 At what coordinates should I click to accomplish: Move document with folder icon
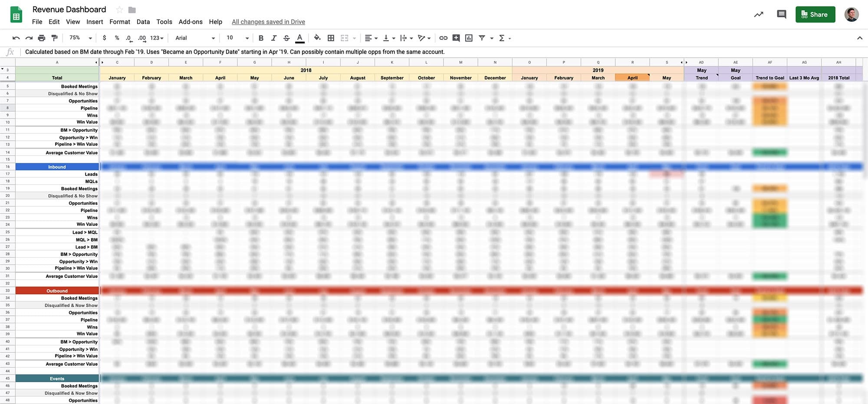(x=132, y=10)
